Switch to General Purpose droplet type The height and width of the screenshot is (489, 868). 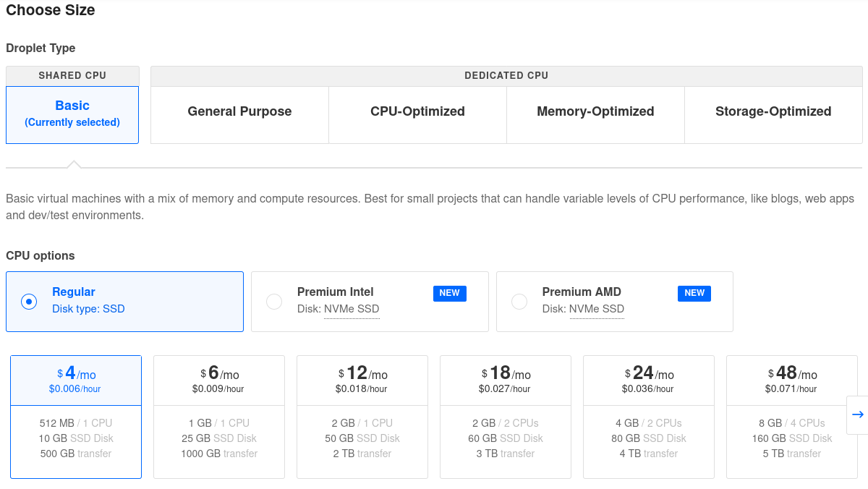click(x=239, y=112)
